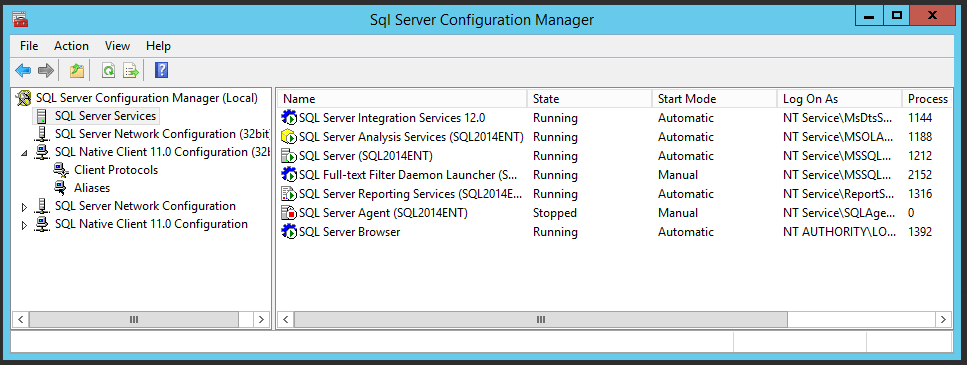
Task: Open the View menu
Action: [117, 46]
